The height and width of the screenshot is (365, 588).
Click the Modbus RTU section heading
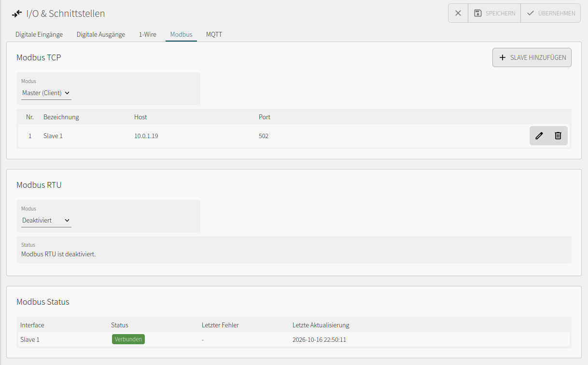(x=39, y=185)
